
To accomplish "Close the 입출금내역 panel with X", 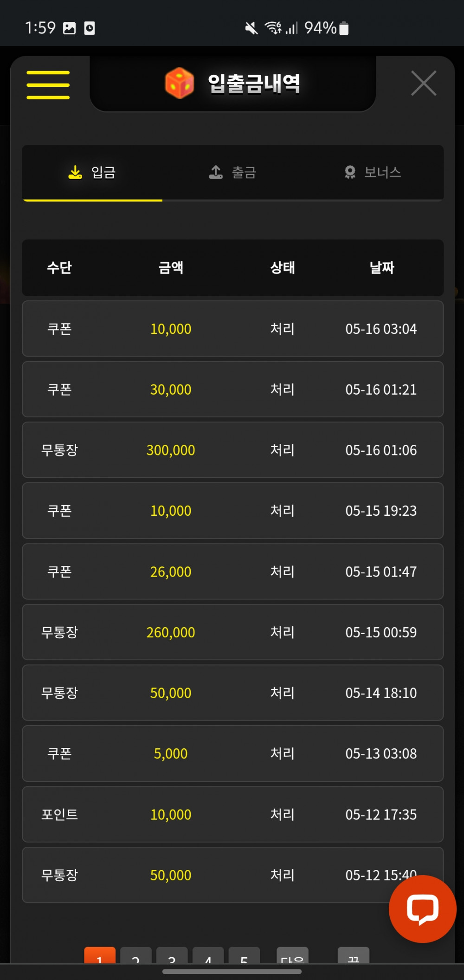I will [424, 84].
